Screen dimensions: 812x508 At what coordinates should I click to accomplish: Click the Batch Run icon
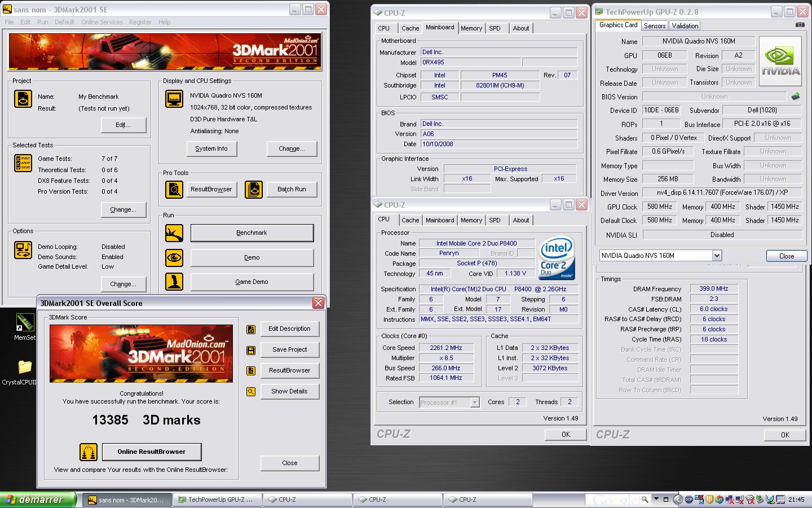254,190
